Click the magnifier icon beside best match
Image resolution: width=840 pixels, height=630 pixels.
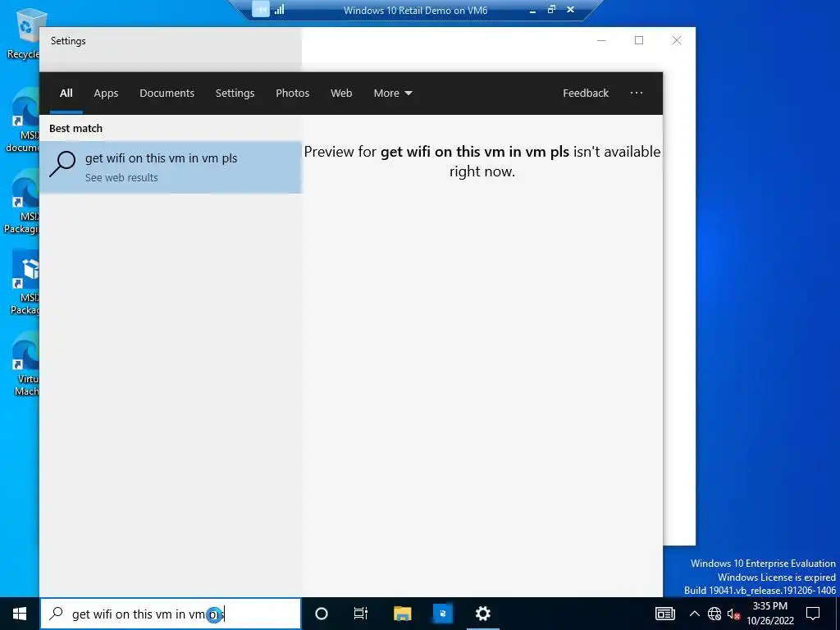62,164
